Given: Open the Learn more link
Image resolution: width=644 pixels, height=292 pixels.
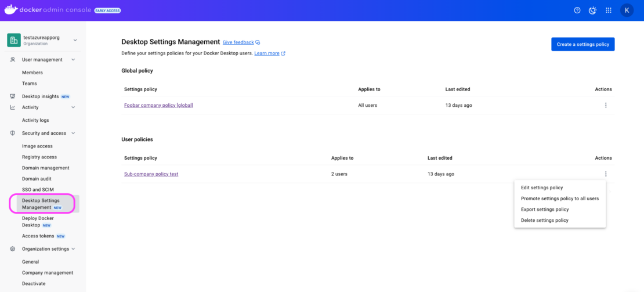Looking at the screenshot, I should 267,53.
